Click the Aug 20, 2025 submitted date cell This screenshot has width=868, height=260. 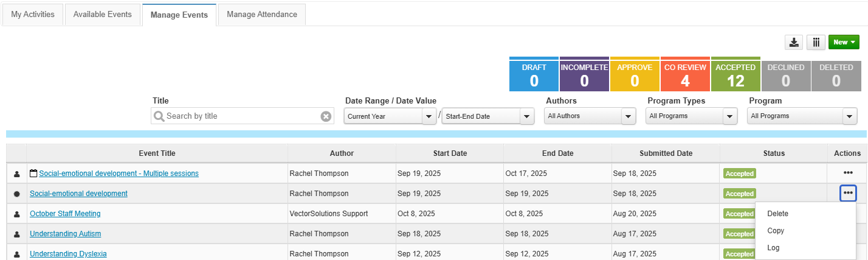coord(666,214)
